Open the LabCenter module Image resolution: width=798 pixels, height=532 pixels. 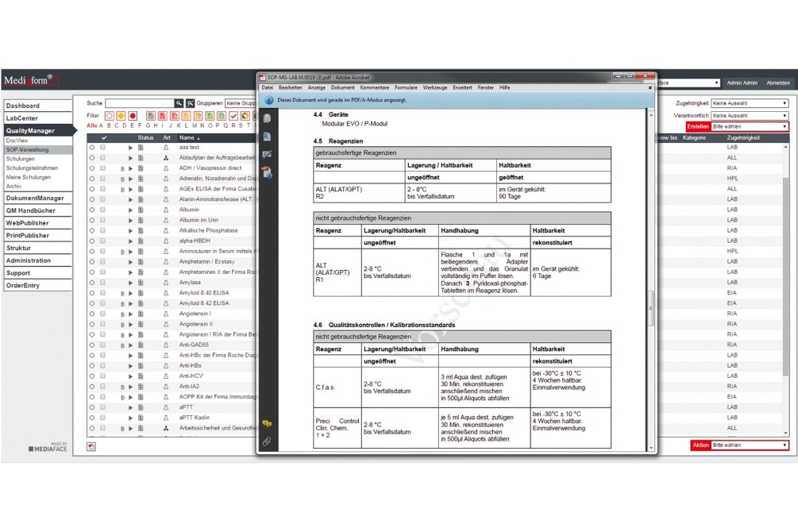click(x=38, y=118)
